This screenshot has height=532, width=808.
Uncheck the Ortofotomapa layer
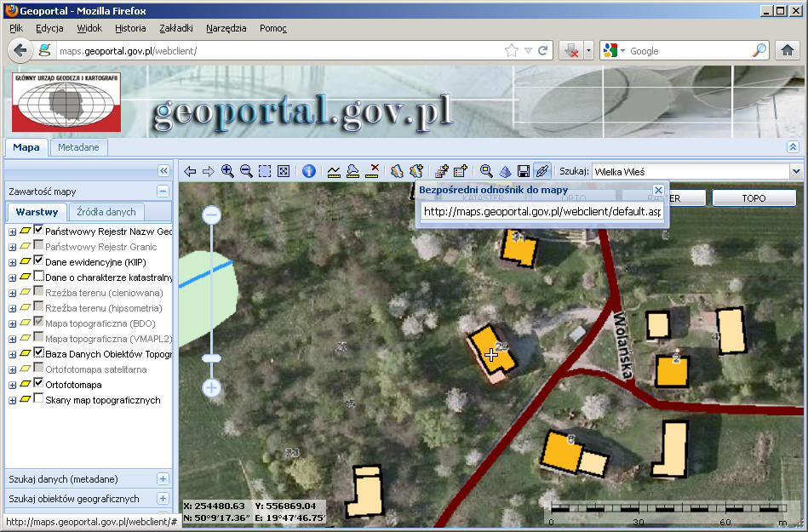pos(38,383)
